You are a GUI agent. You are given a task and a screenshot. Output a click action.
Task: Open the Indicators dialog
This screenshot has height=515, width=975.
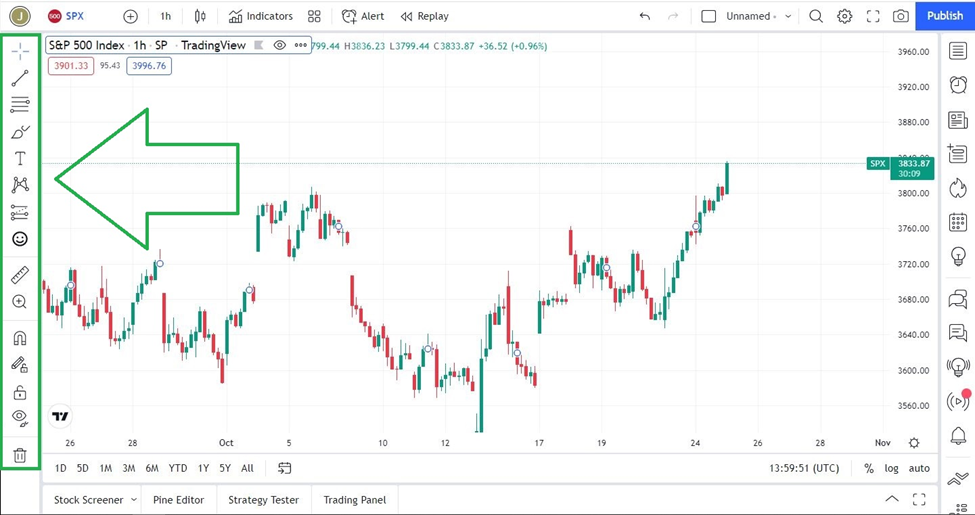261,16
